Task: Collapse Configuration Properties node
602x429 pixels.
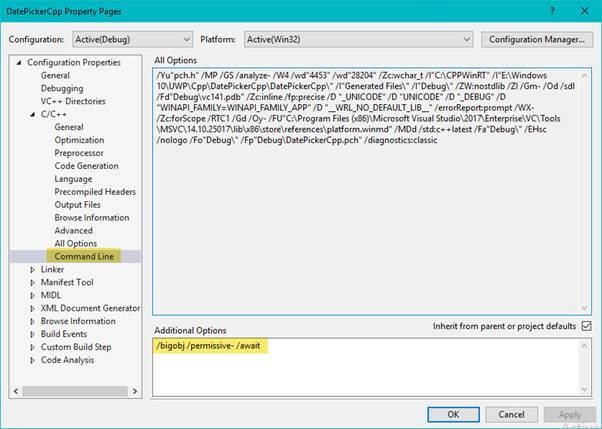Action: coord(19,62)
